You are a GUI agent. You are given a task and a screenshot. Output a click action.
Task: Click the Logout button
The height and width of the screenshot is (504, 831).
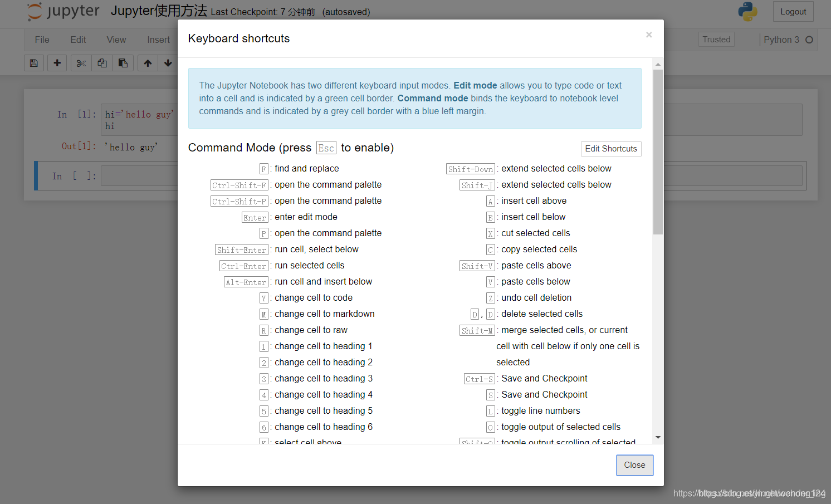point(793,12)
